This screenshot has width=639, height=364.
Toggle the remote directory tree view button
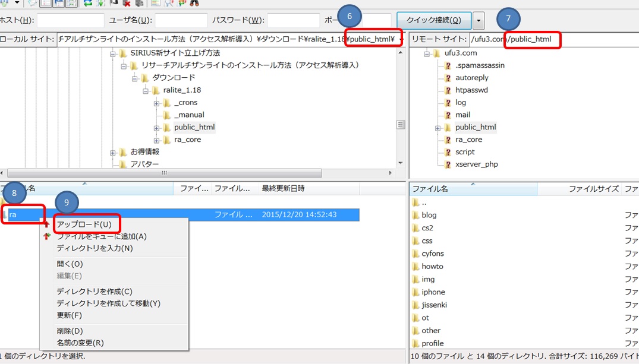[x=58, y=3]
